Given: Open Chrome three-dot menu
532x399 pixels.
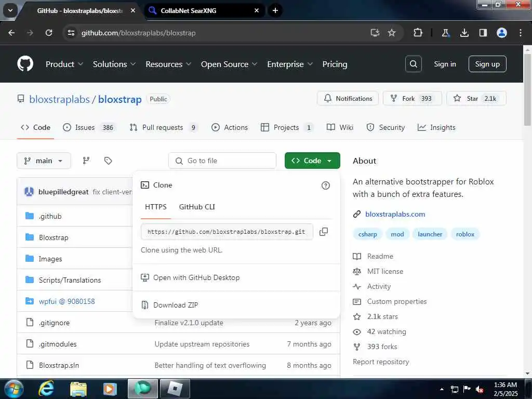Looking at the screenshot, I should coord(521,33).
